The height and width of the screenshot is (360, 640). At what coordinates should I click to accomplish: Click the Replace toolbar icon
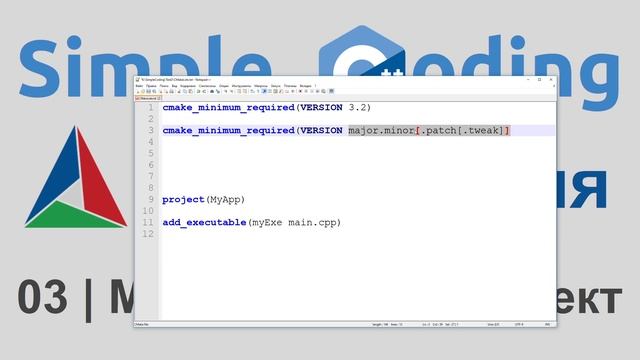(x=218, y=91)
